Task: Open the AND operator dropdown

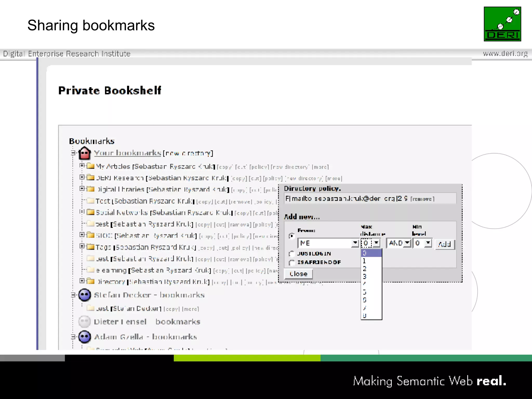Action: [399, 243]
